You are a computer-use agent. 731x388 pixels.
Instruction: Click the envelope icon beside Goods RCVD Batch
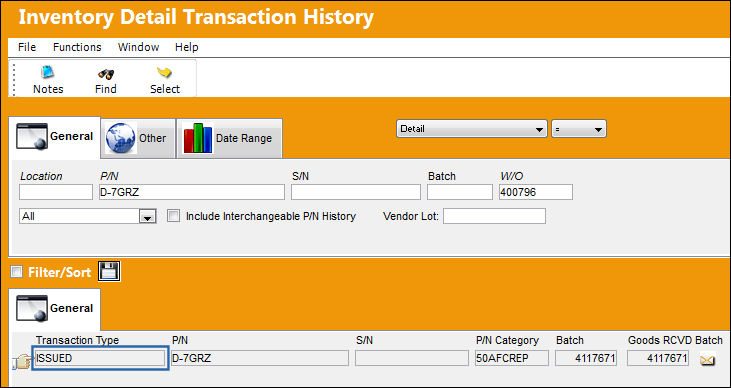tap(707, 360)
